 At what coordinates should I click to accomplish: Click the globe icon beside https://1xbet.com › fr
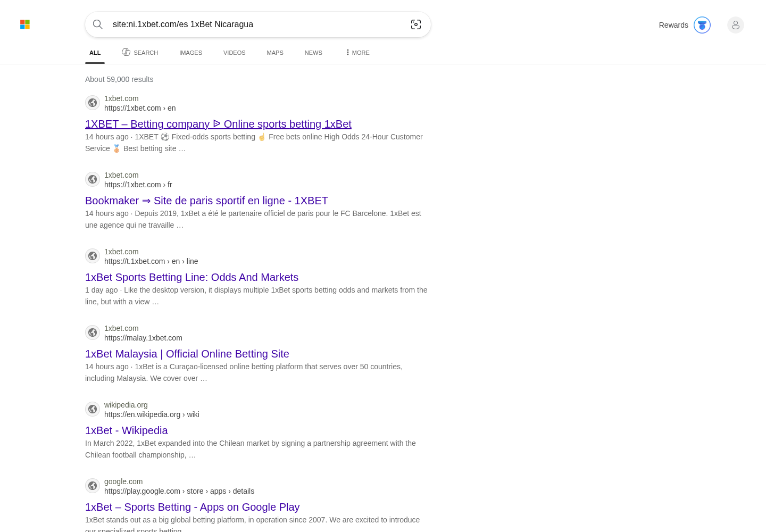tap(93, 179)
